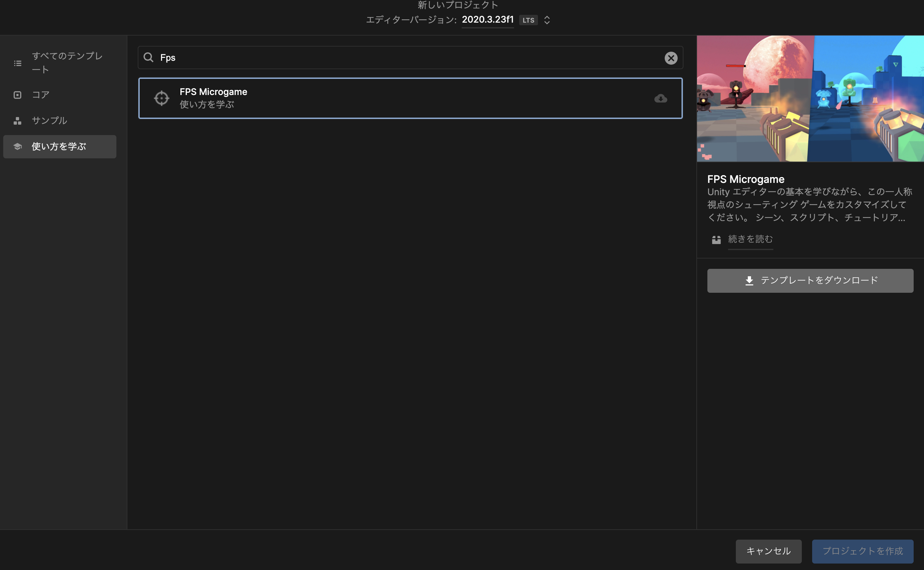Open the editor version chevron selector

[x=547, y=20]
